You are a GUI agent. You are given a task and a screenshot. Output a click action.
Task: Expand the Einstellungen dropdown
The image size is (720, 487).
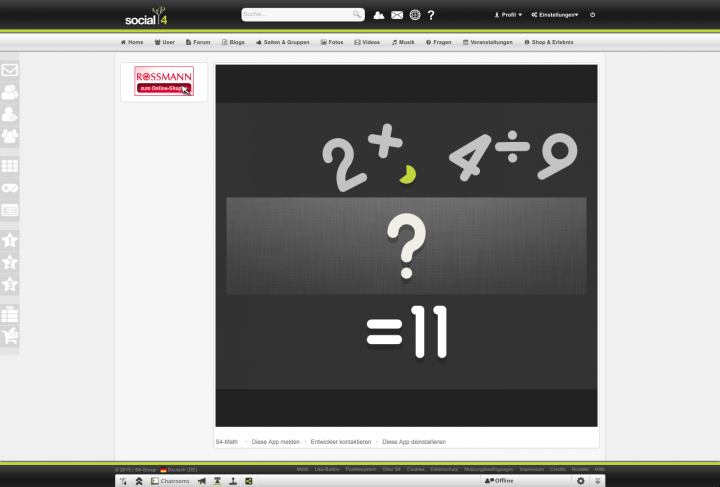coord(555,15)
